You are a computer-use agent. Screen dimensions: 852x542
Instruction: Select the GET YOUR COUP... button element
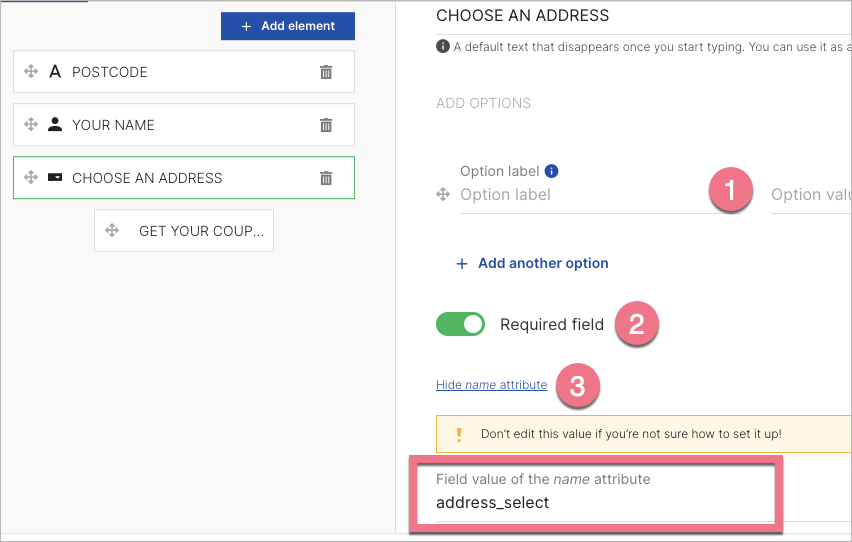point(200,231)
